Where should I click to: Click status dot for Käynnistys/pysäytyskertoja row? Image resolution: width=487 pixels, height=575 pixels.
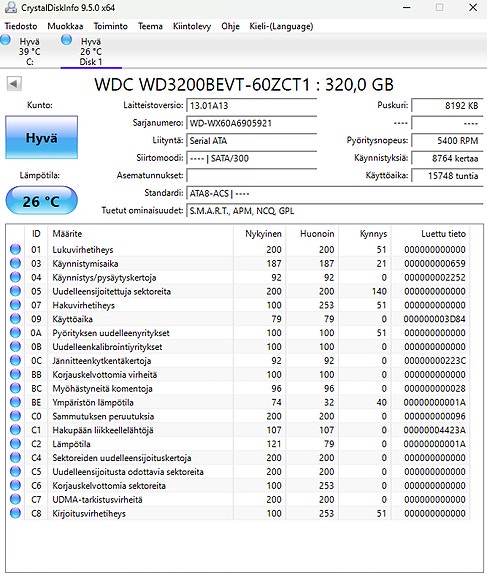click(15, 277)
